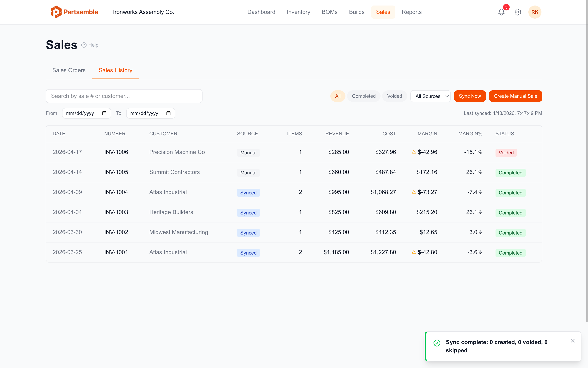Click the page vertical scrollbar
This screenshot has height=368, width=588.
587,161
